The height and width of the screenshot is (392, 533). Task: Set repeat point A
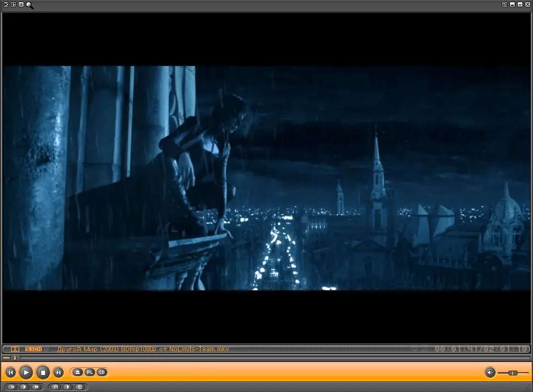[x=56, y=387]
